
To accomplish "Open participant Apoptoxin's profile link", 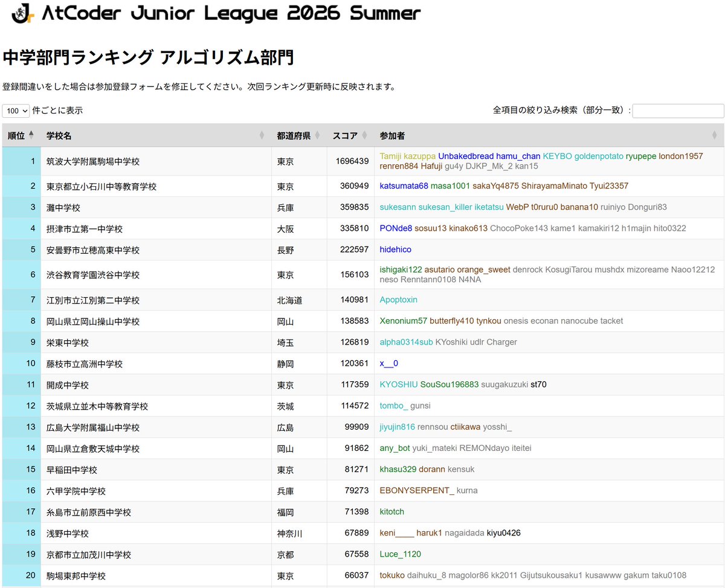I will pos(398,300).
